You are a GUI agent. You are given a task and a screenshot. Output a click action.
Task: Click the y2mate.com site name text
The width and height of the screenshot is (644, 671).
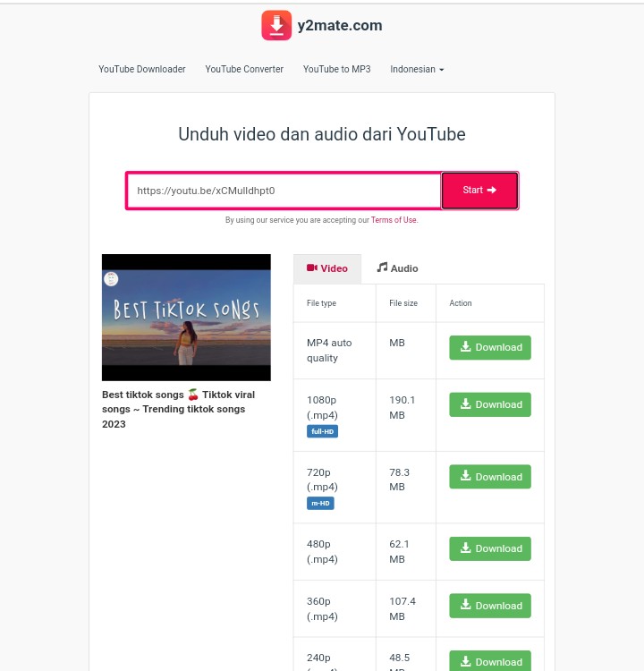[340, 26]
